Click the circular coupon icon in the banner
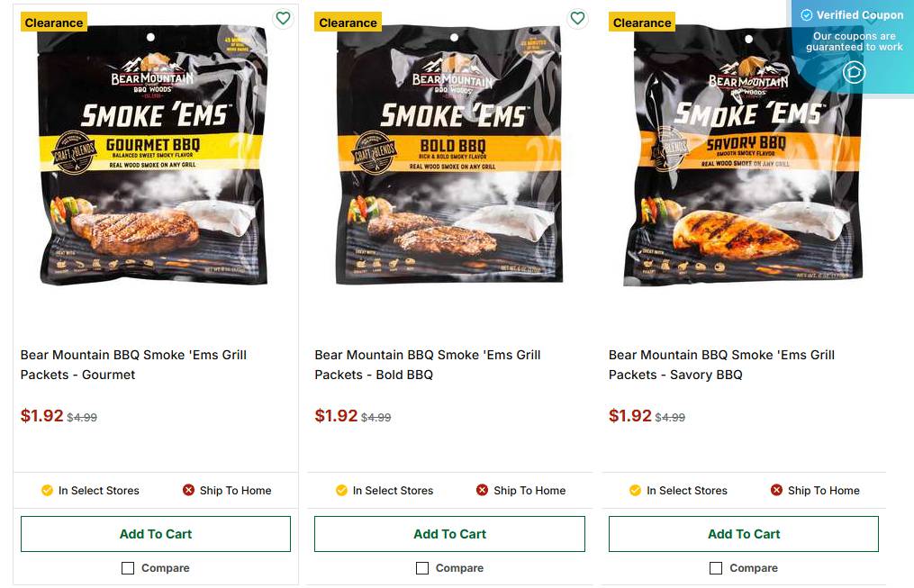Viewport: 914px width, 588px height. click(854, 72)
